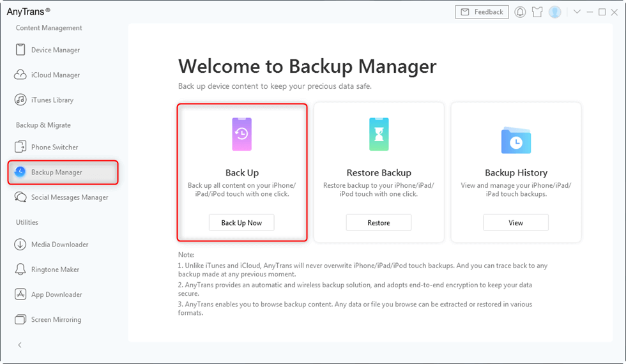The height and width of the screenshot is (364, 626).
Task: Go to Phone Switcher
Action: point(54,147)
